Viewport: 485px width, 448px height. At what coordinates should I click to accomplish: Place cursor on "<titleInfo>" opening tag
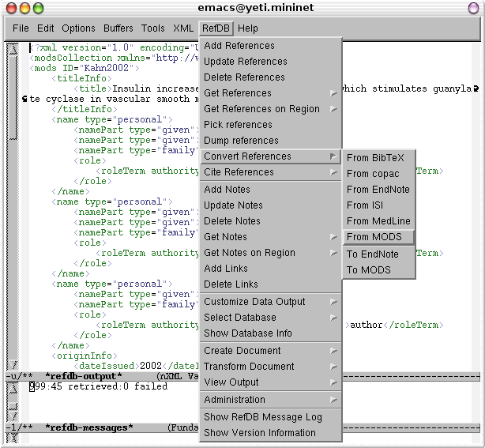(81, 78)
